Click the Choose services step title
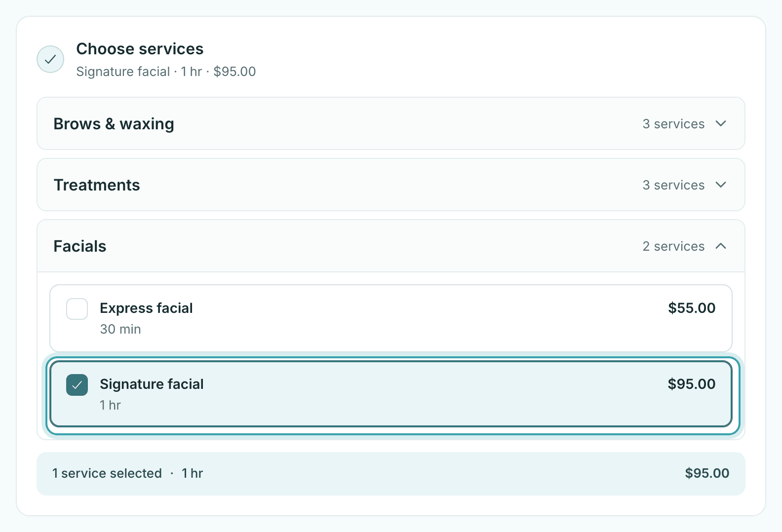782x532 pixels. point(140,49)
